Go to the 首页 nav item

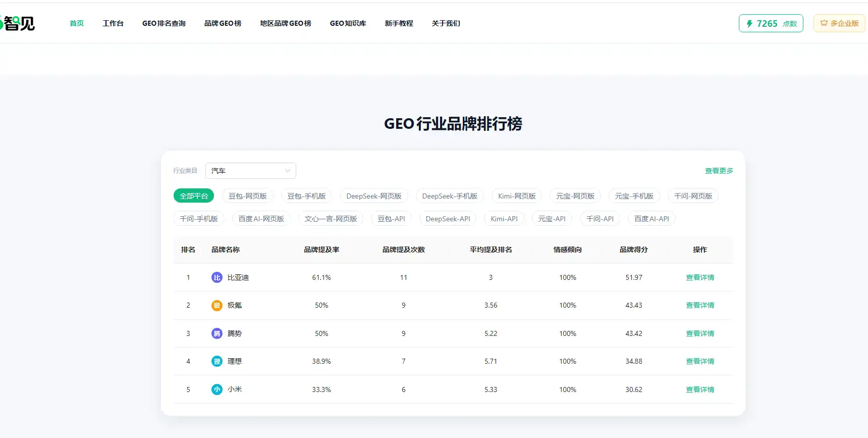(x=77, y=23)
